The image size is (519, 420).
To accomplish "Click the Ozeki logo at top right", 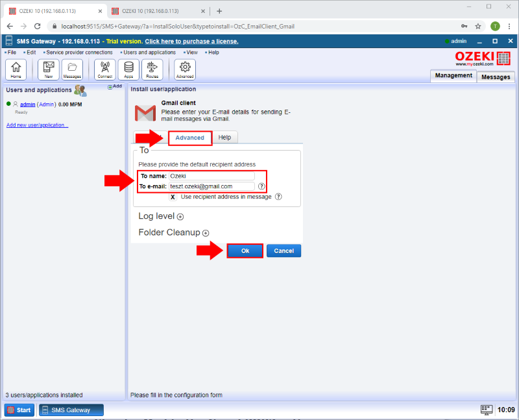I will click(483, 58).
